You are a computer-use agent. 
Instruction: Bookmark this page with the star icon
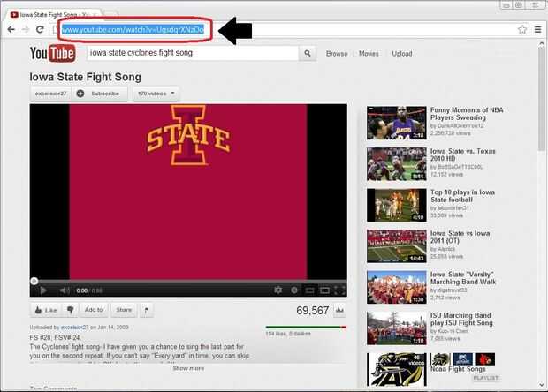coord(522,30)
